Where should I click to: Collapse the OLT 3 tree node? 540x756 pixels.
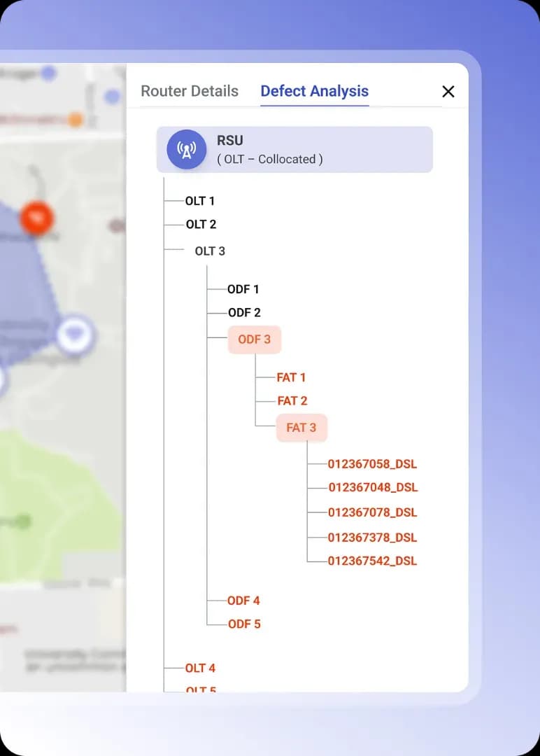pos(210,251)
